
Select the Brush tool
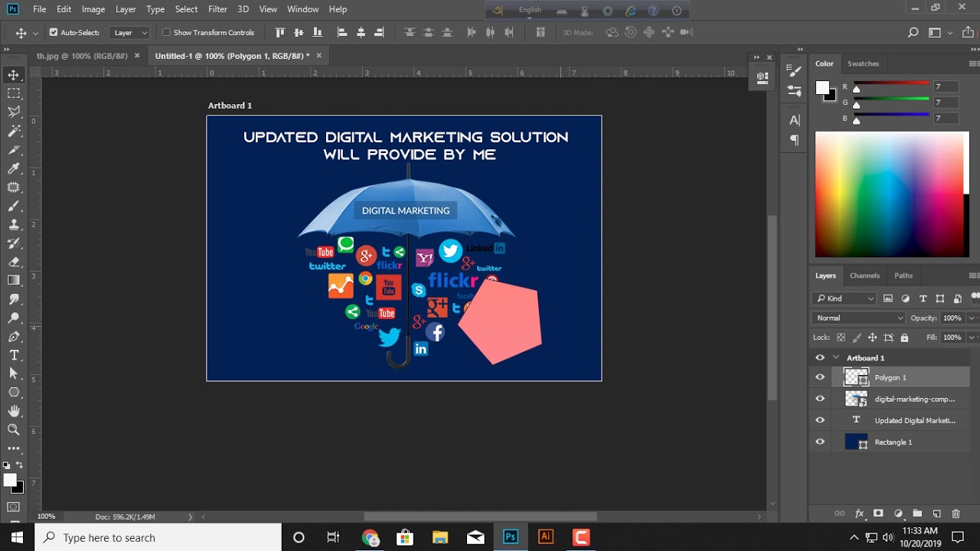[14, 206]
